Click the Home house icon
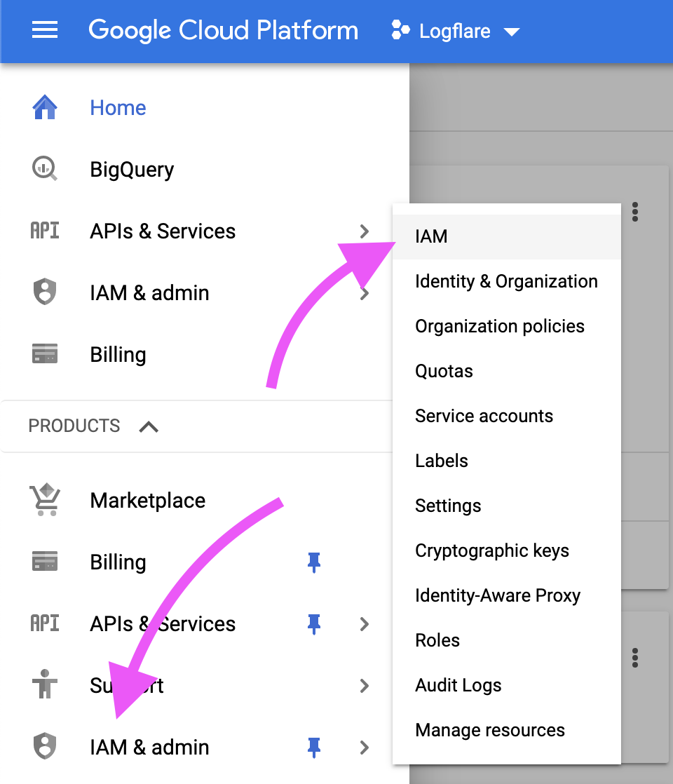Image resolution: width=673 pixels, height=784 pixels. tap(45, 107)
